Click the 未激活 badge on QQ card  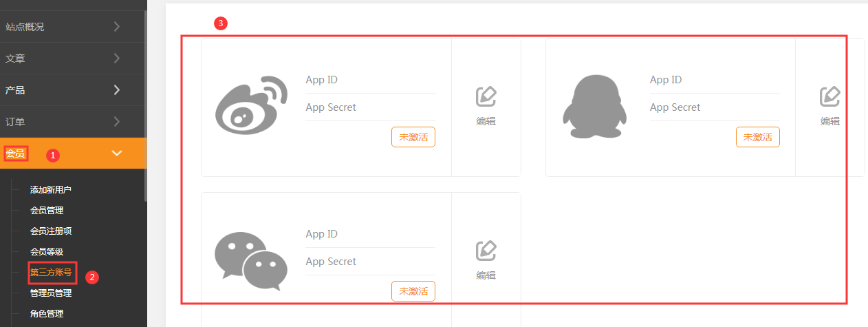pyautogui.click(x=758, y=137)
